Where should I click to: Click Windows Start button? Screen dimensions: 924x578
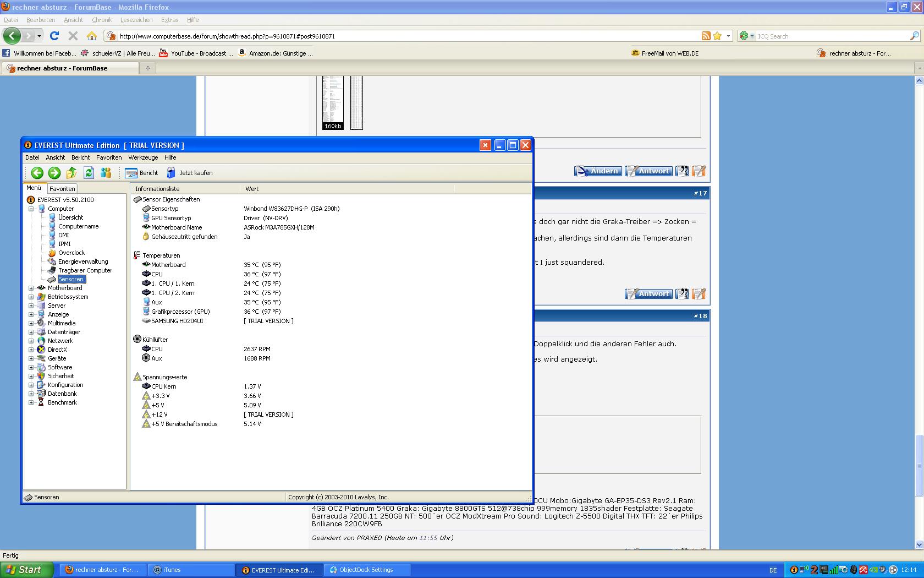[26, 570]
